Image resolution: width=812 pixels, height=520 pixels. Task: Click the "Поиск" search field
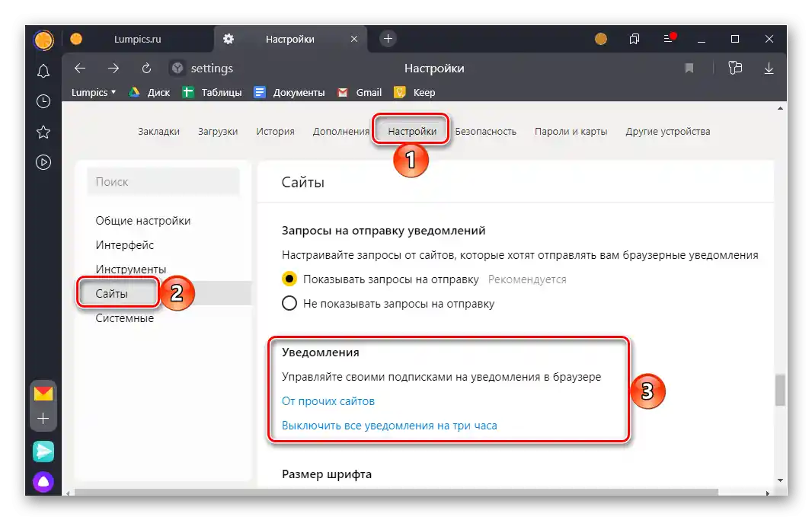tap(162, 182)
